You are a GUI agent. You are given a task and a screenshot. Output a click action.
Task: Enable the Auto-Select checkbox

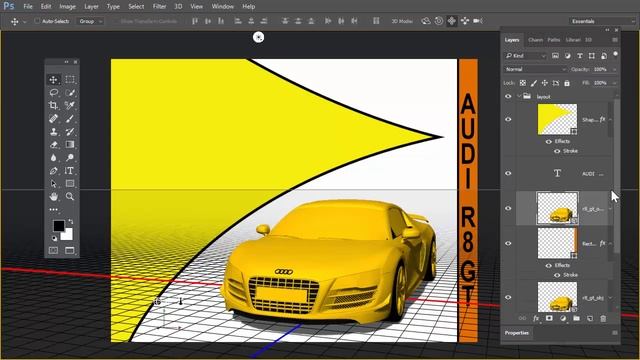(x=37, y=21)
